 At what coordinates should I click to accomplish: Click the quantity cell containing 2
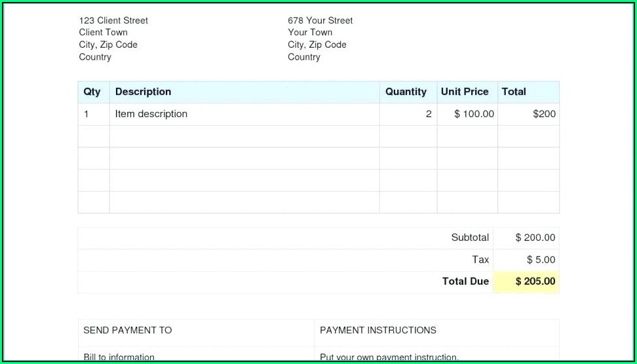point(429,114)
